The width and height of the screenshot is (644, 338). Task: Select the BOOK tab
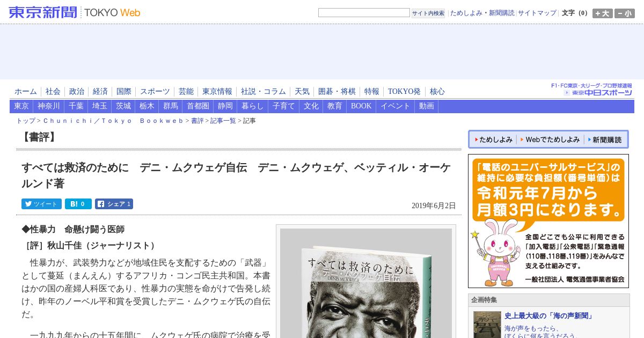[361, 106]
